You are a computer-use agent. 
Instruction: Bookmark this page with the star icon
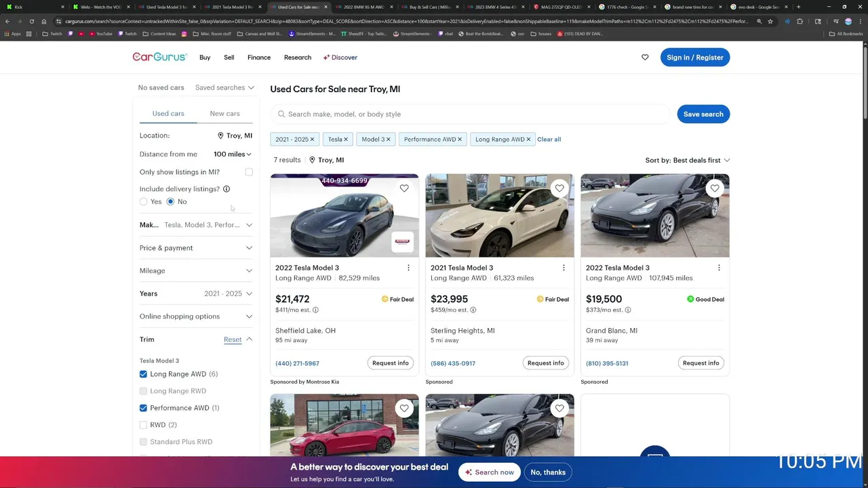tap(770, 21)
